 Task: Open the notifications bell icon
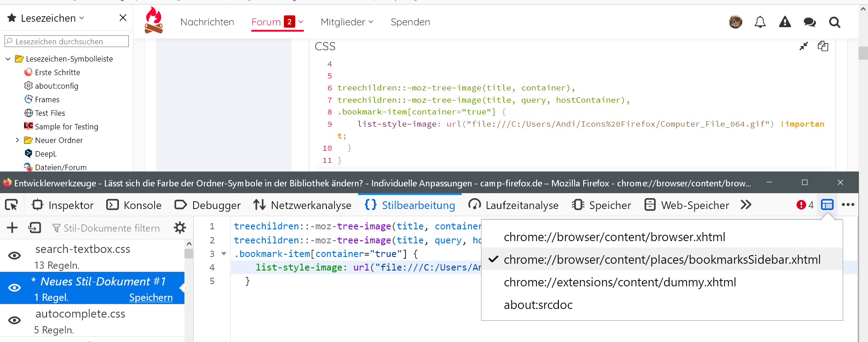point(760,22)
